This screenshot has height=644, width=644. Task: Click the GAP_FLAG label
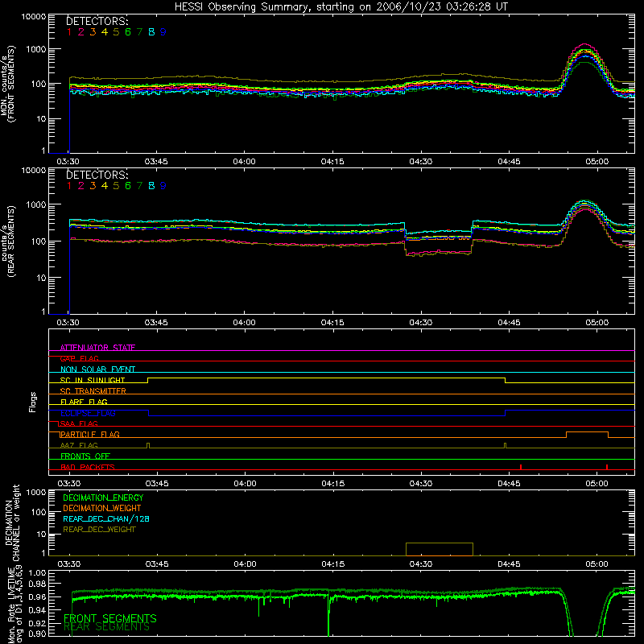79,358
